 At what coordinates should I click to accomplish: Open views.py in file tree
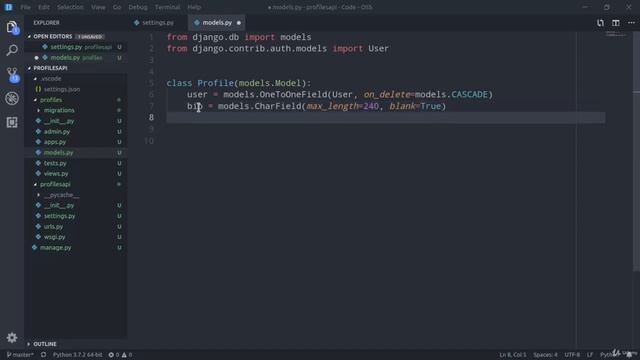click(56, 174)
